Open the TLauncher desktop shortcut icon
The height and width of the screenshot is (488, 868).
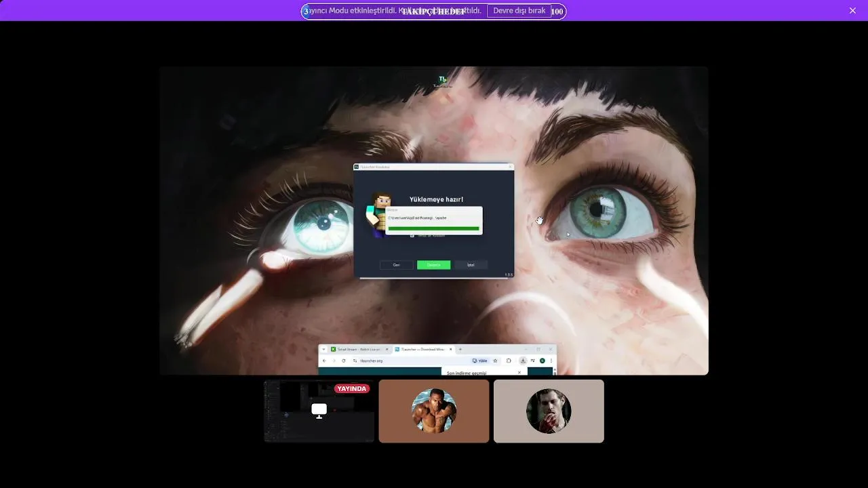click(x=442, y=81)
